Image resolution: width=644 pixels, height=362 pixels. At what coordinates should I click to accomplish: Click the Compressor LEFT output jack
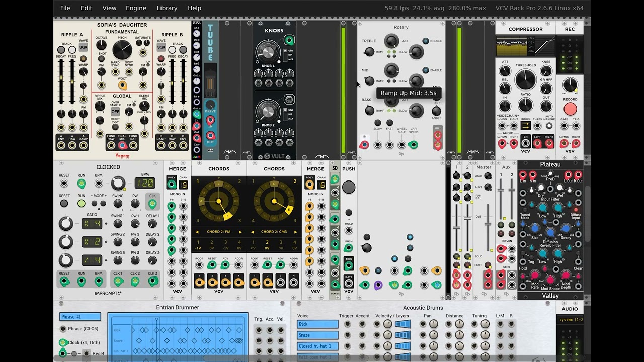537,144
